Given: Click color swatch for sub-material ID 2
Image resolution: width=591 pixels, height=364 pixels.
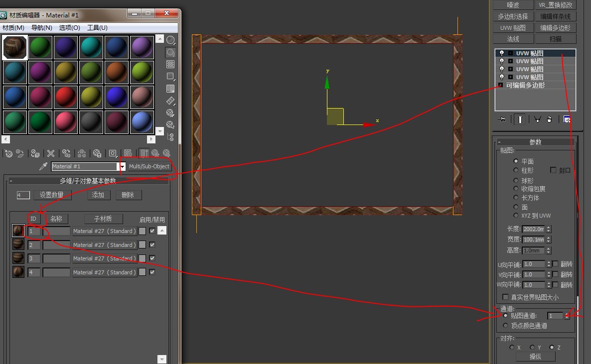Looking at the screenshot, I should pos(143,245).
